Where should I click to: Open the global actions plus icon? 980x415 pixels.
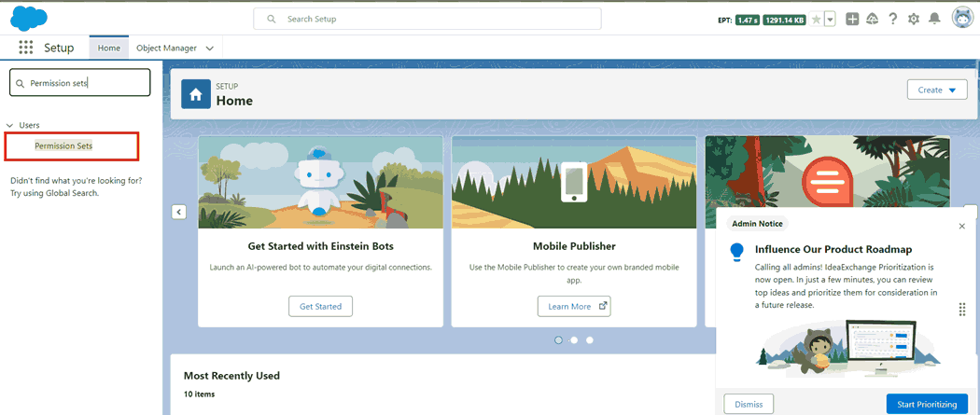tap(852, 20)
